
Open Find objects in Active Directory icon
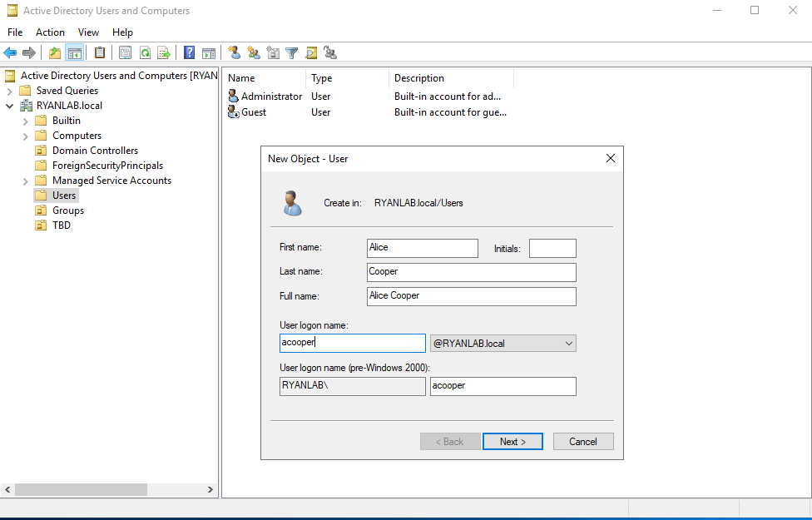click(x=310, y=52)
